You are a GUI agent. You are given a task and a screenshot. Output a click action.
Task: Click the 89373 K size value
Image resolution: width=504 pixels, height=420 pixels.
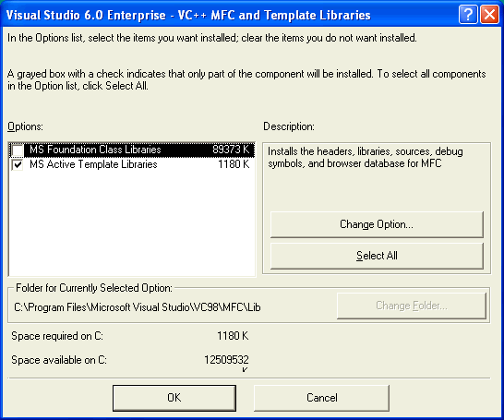pos(231,150)
